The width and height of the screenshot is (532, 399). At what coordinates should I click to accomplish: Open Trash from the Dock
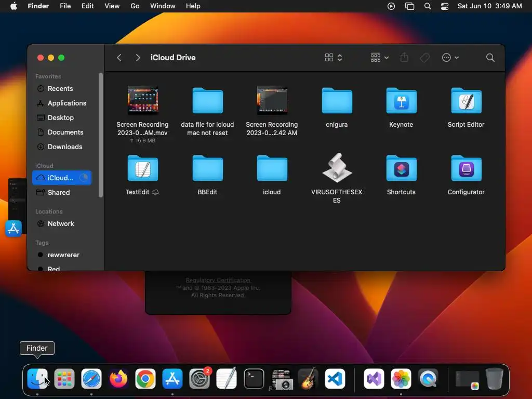[x=495, y=379]
